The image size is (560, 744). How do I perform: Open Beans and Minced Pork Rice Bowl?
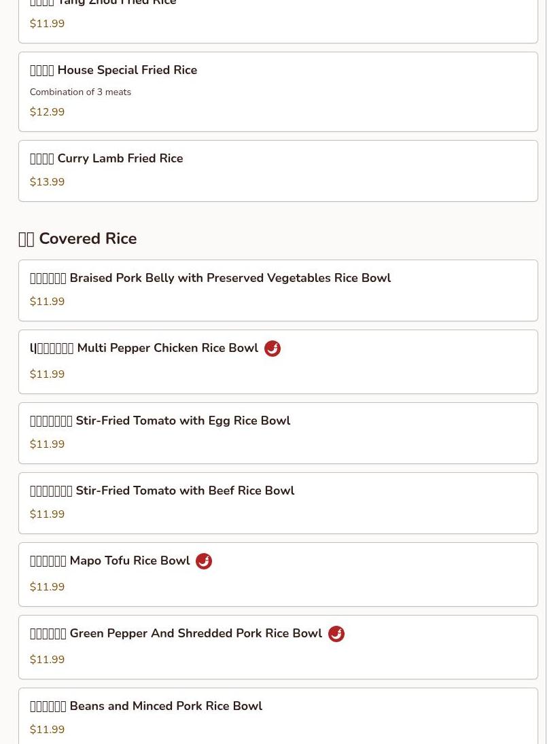(x=166, y=707)
